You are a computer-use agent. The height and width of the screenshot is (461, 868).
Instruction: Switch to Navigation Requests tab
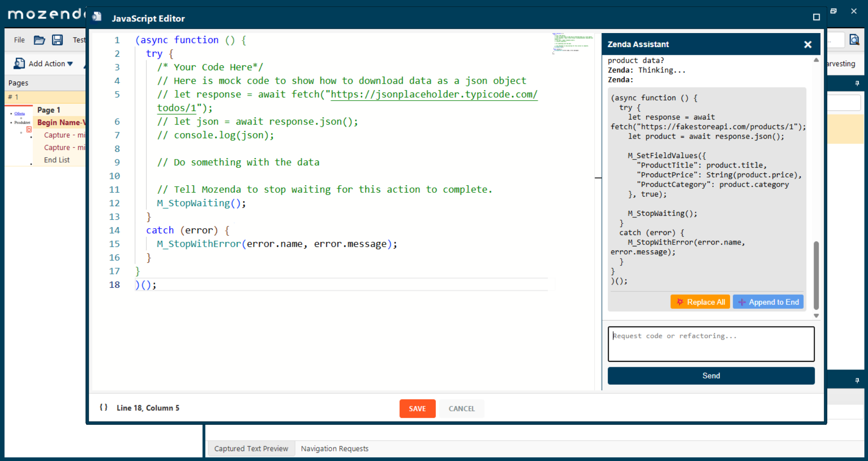pos(334,449)
